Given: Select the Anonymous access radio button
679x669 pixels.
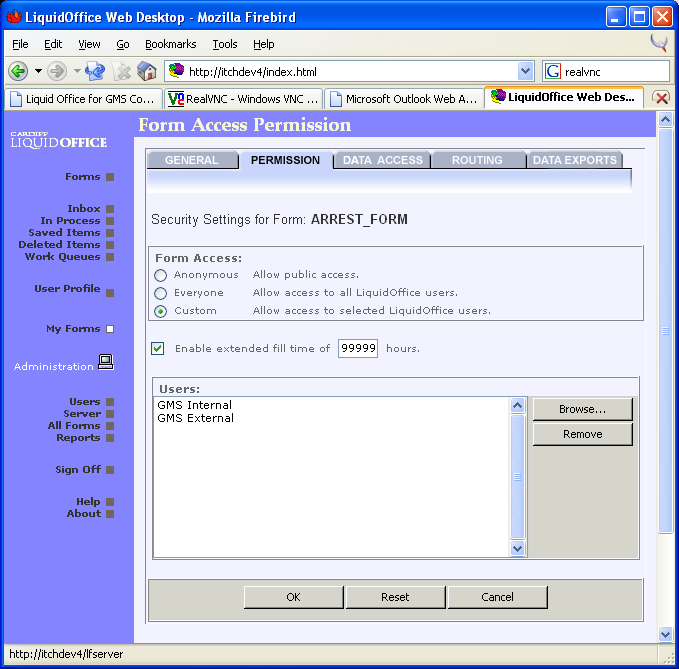Looking at the screenshot, I should [x=160, y=275].
